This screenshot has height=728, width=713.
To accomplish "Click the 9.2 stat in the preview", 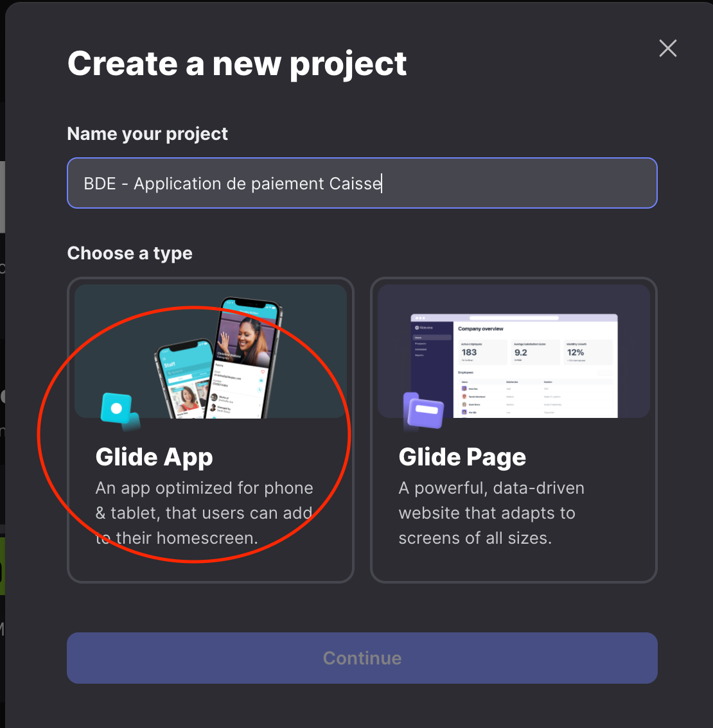I will pyautogui.click(x=521, y=352).
